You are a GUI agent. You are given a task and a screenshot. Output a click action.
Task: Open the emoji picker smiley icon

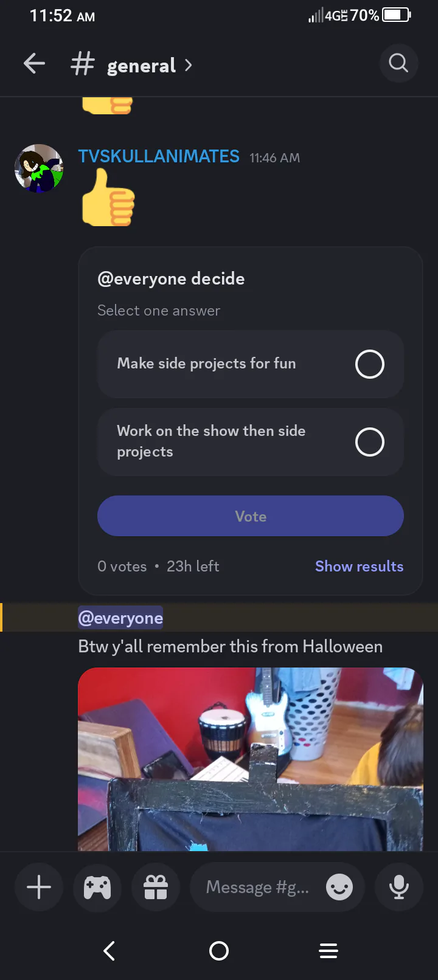pyautogui.click(x=339, y=887)
